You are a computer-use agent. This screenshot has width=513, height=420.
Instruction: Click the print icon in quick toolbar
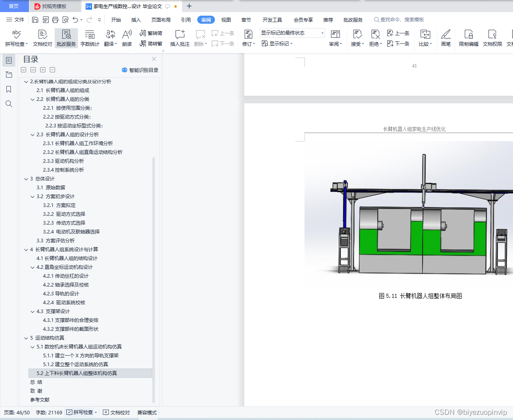click(55, 20)
